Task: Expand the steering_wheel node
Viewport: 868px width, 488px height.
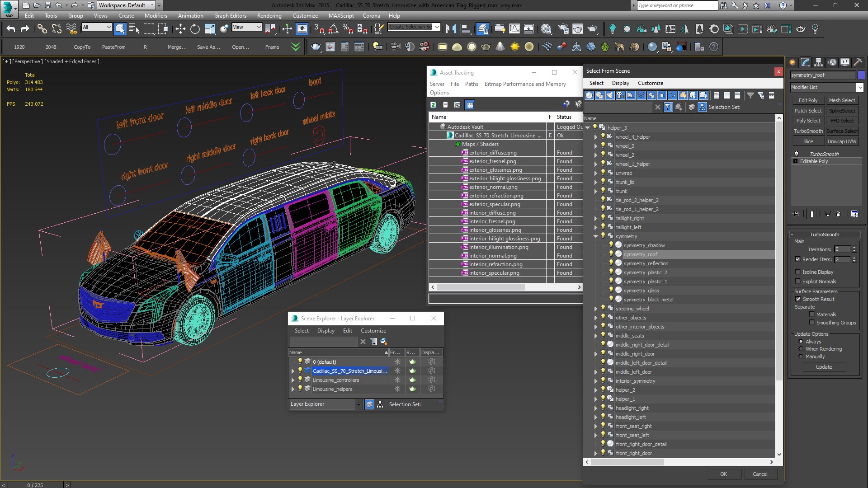Action: [x=595, y=309]
